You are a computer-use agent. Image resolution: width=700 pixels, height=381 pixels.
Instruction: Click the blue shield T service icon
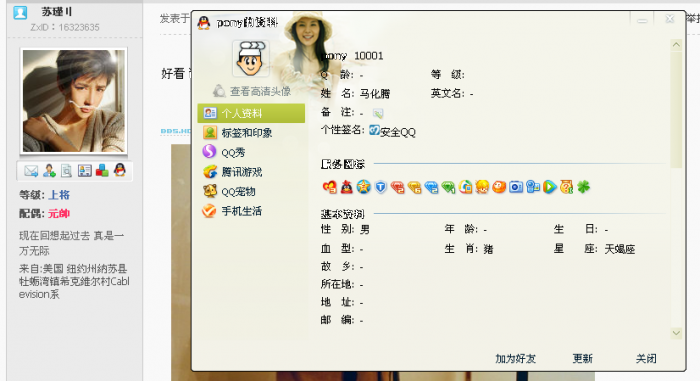pos(380,187)
